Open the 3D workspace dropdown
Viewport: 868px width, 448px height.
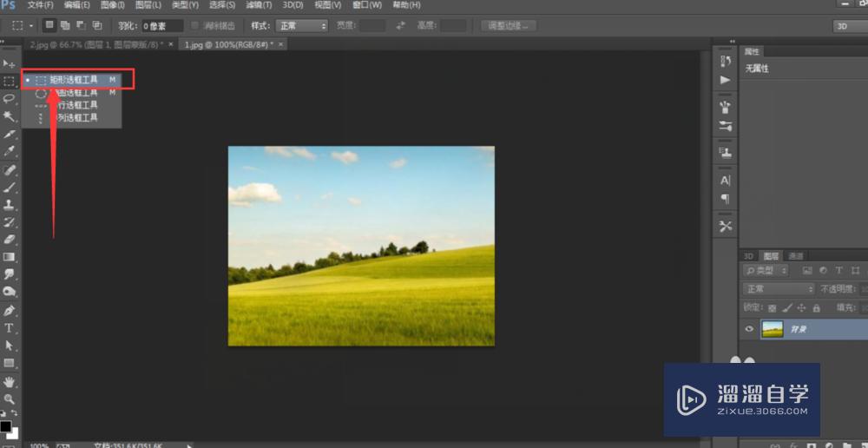(x=851, y=25)
